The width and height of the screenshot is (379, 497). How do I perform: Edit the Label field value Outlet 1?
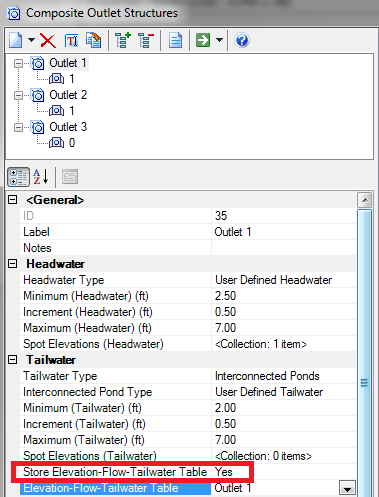coord(284,232)
